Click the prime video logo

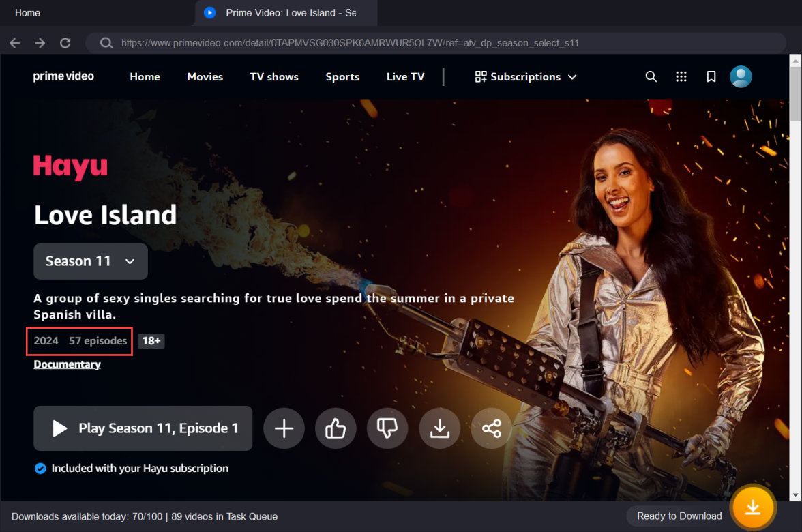[x=63, y=76]
